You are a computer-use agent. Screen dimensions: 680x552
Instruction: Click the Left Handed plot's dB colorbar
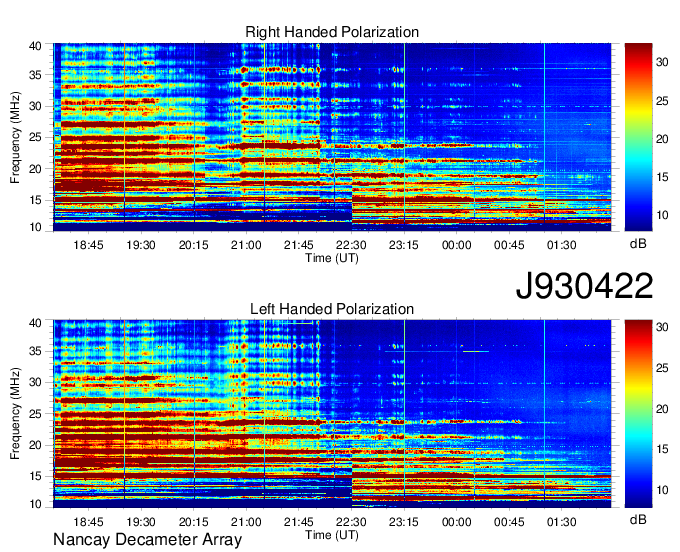click(x=638, y=414)
